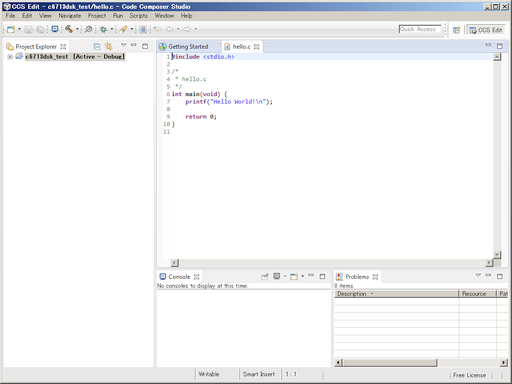Close the Console view tab

(197, 277)
